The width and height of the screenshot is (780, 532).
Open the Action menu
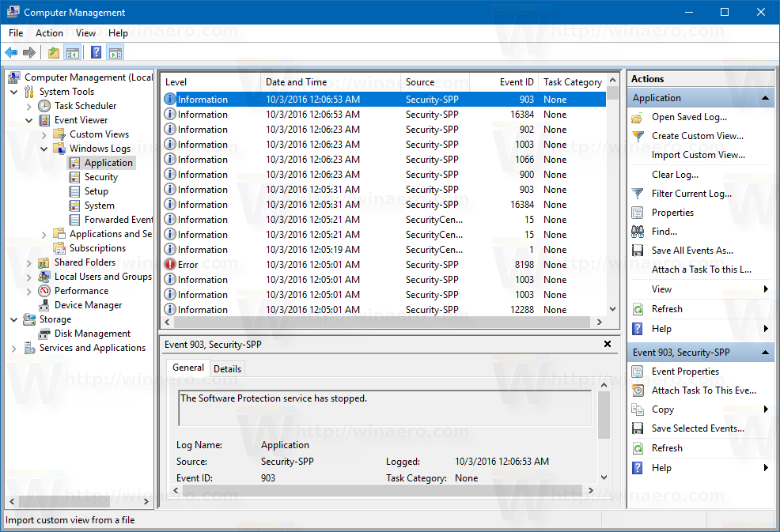pyautogui.click(x=49, y=32)
